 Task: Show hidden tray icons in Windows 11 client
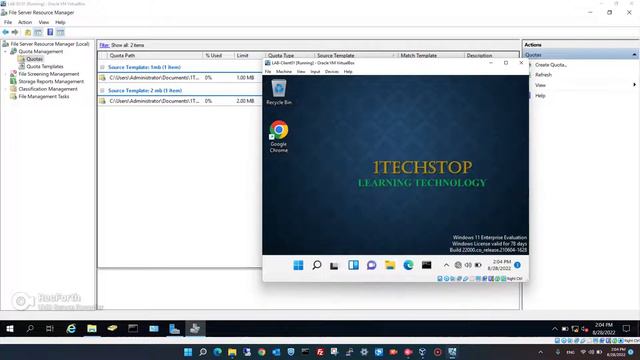coord(446,265)
